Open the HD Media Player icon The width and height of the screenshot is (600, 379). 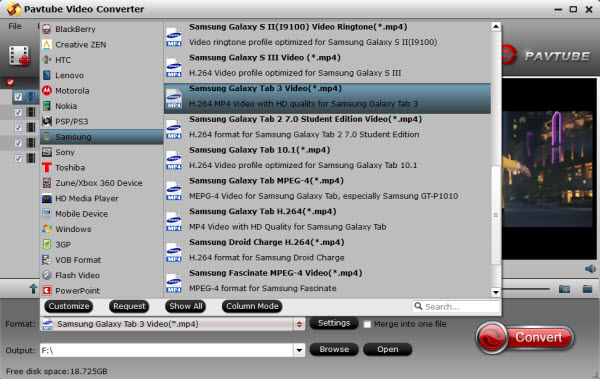click(47, 198)
